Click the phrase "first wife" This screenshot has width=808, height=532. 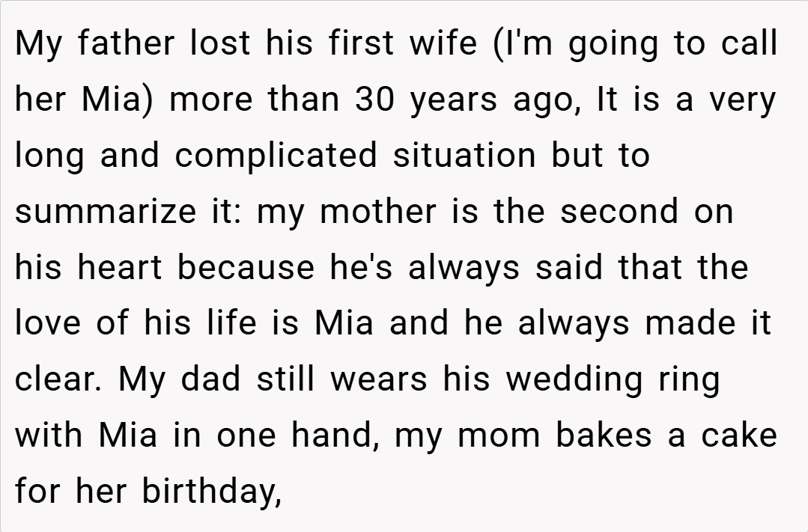click(402, 43)
